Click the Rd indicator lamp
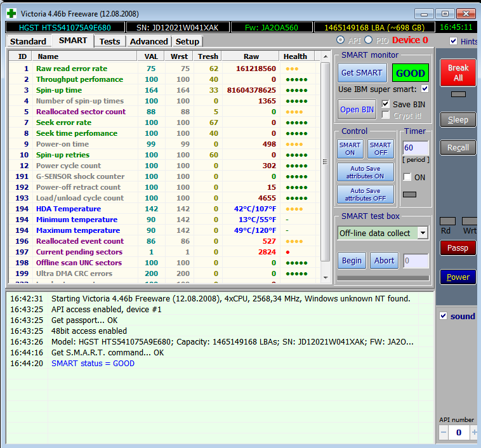Viewport: 481px width, 448px height. 447,221
